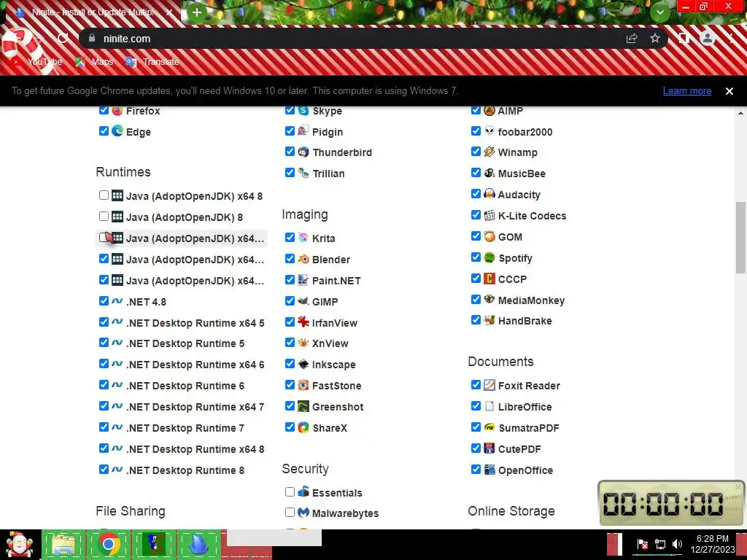
Task: Click the Malwarebytes icon
Action: [303, 513]
